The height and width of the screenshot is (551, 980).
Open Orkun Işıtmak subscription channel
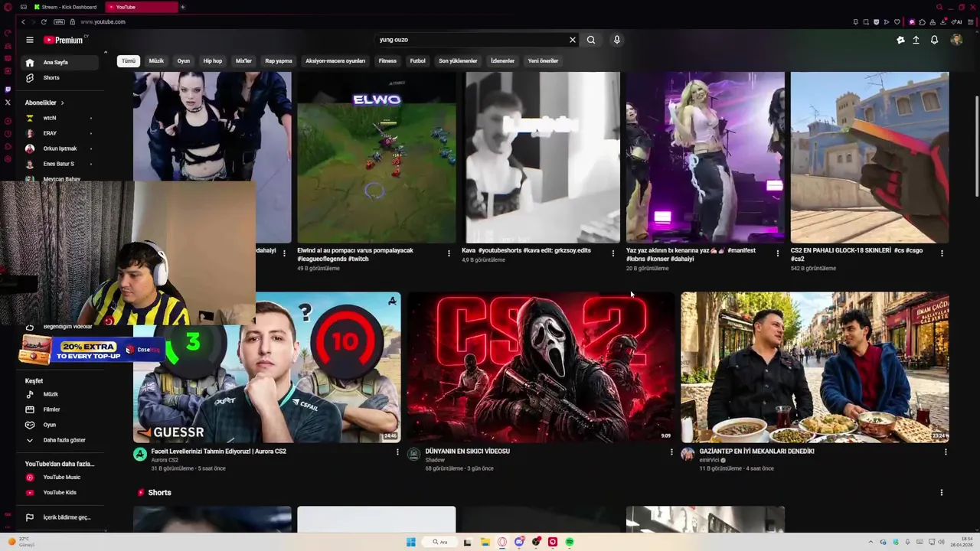(x=61, y=148)
